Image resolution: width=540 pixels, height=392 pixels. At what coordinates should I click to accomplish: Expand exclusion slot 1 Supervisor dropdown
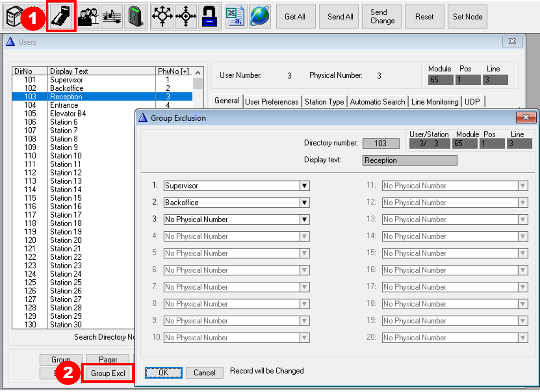(305, 186)
